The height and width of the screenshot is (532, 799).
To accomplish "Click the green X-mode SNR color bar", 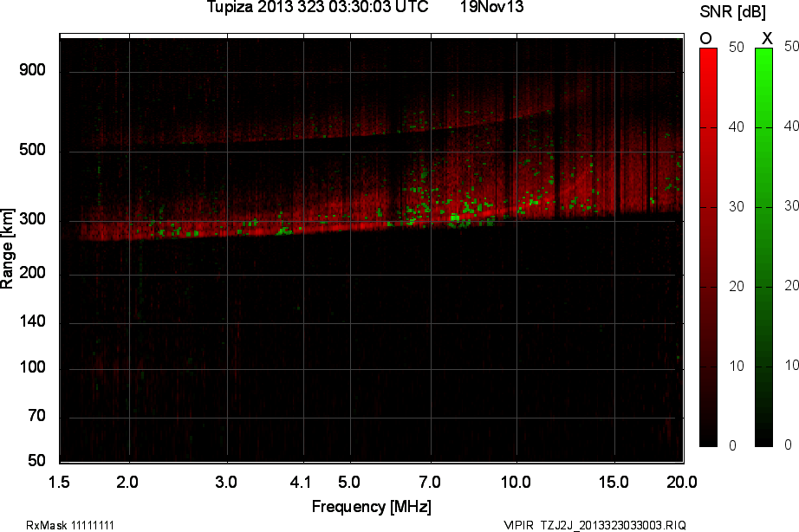I will pos(763,247).
